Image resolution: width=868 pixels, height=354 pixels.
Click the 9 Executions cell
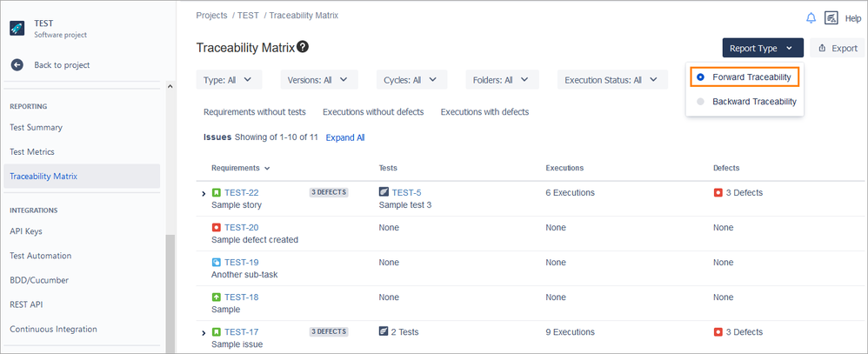click(571, 332)
